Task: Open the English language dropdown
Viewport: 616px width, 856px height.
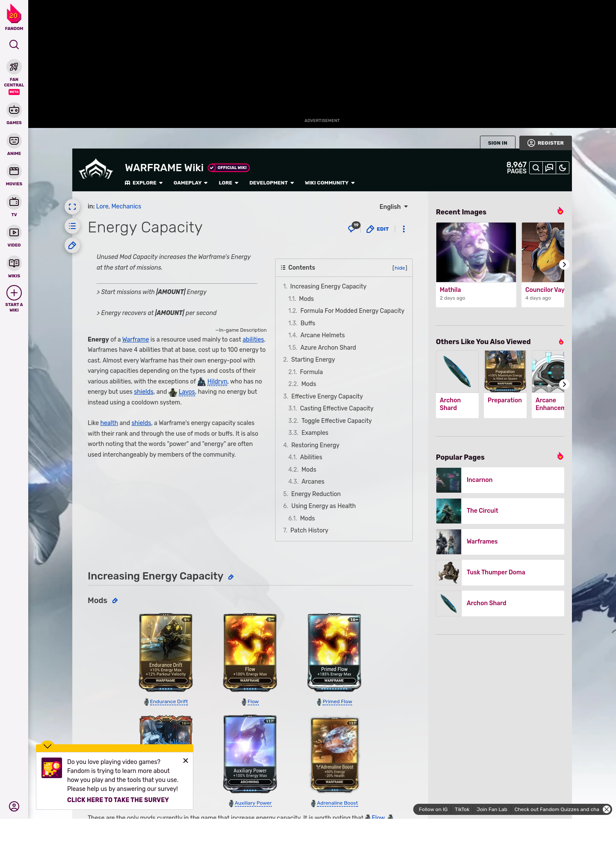Action: click(394, 207)
